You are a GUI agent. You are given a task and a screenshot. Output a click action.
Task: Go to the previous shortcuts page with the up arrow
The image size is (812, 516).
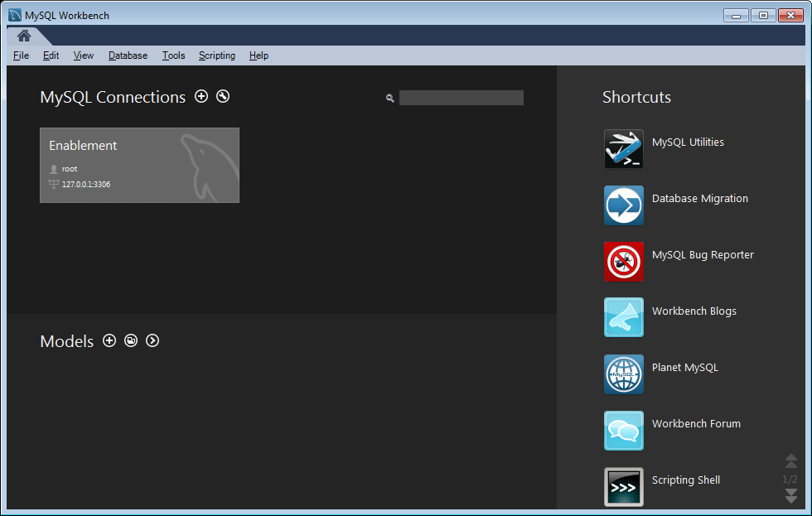(x=790, y=461)
